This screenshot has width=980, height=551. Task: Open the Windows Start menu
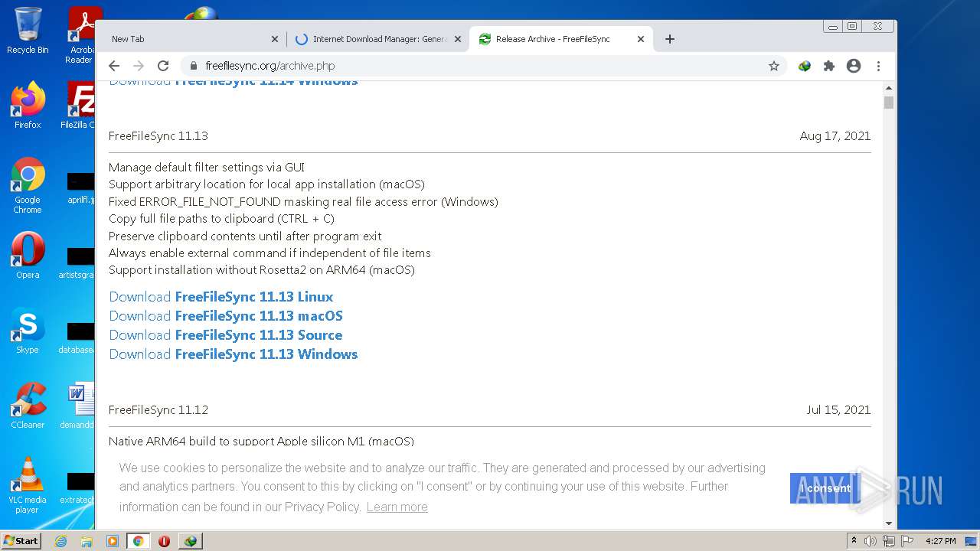point(21,541)
